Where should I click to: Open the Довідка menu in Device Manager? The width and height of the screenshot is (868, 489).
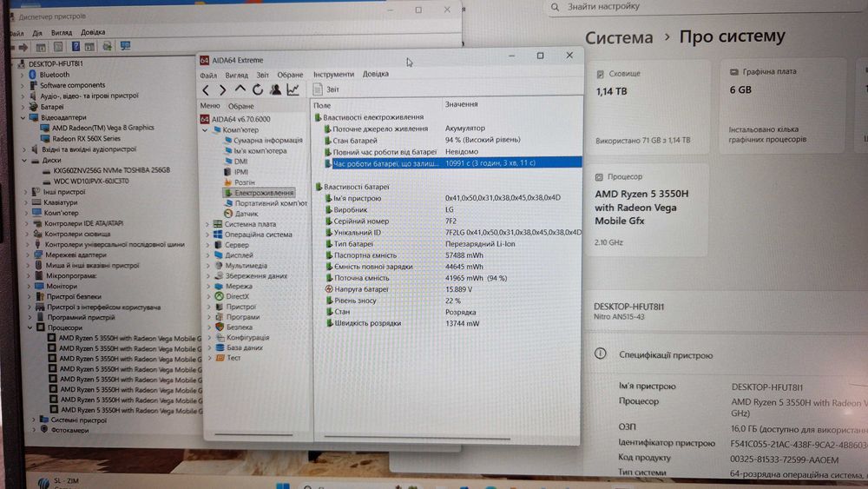pyautogui.click(x=93, y=32)
